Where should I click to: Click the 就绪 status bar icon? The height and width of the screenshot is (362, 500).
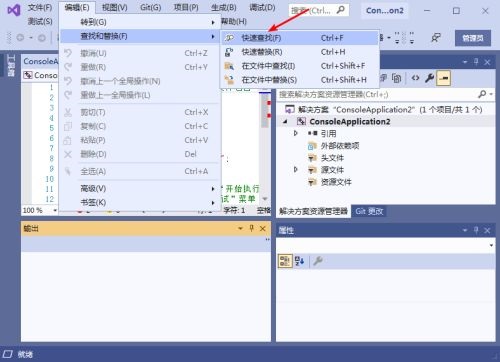(7, 354)
